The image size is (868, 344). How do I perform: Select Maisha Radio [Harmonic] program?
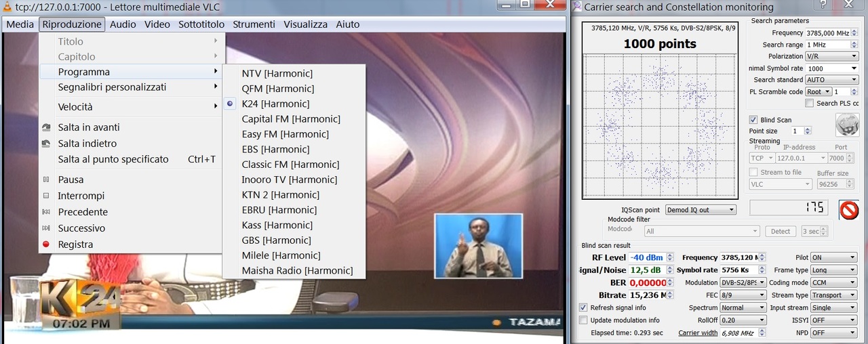[294, 270]
